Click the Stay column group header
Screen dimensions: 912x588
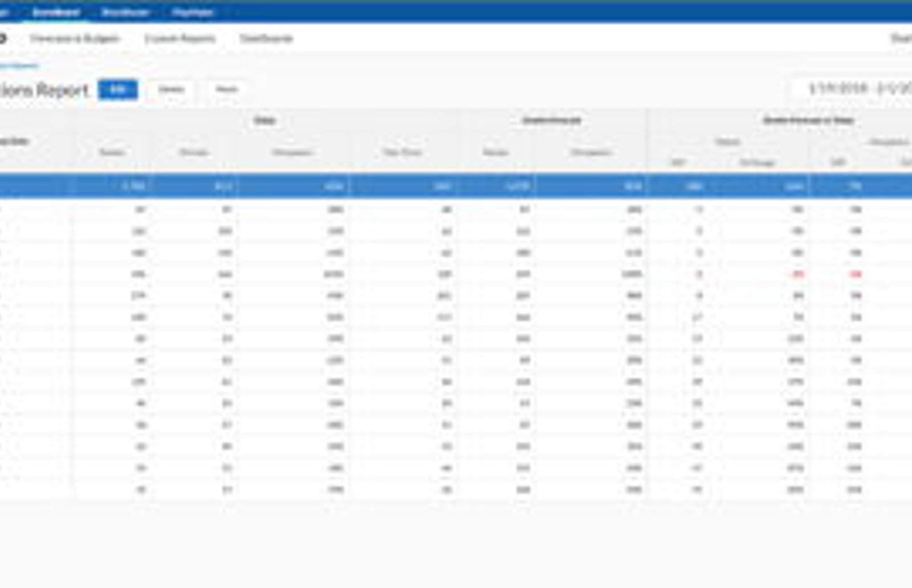pyautogui.click(x=265, y=120)
